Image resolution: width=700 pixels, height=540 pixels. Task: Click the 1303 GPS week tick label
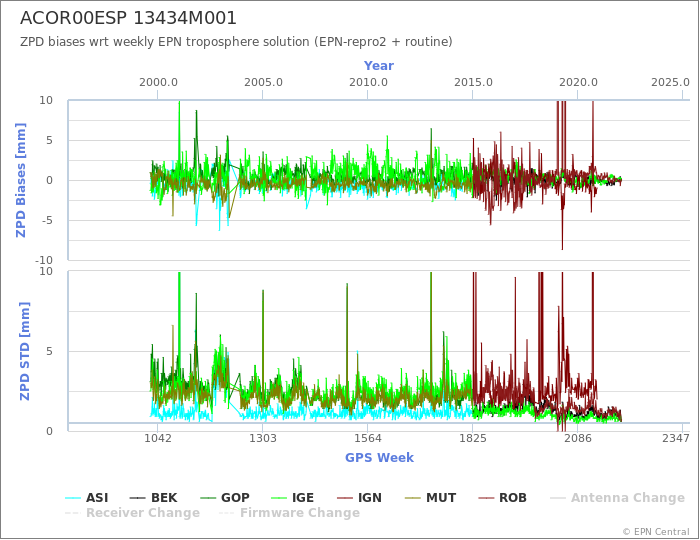[x=262, y=438]
